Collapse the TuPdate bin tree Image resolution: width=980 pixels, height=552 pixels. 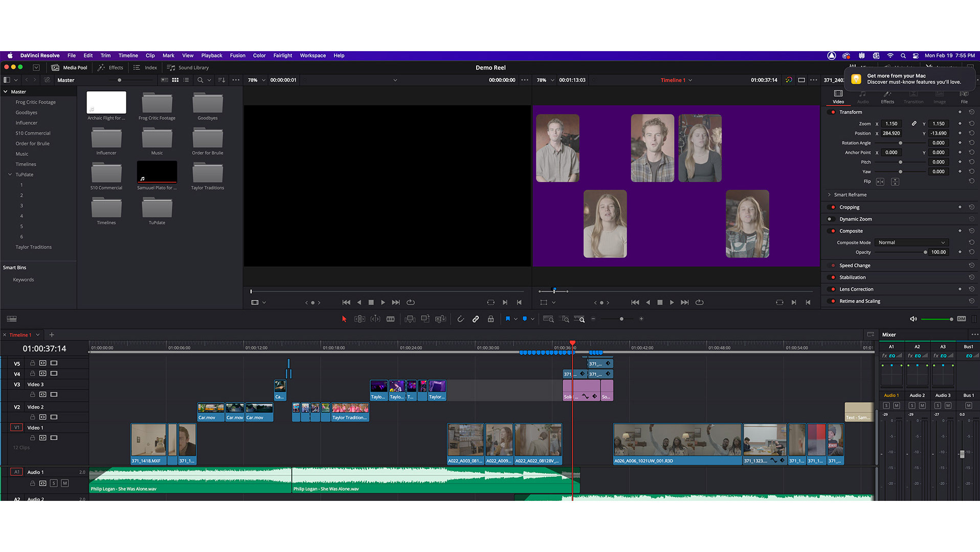click(x=10, y=175)
